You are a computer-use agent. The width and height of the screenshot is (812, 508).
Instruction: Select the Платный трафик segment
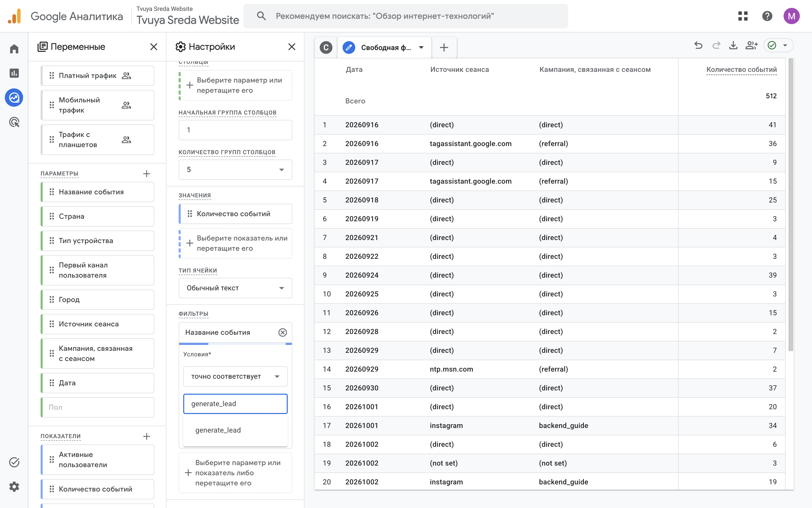pyautogui.click(x=97, y=76)
